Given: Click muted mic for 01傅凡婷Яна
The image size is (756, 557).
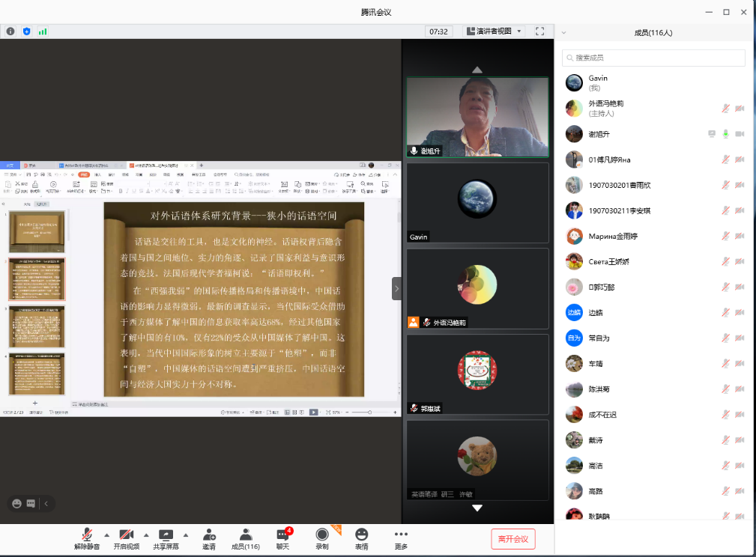Looking at the screenshot, I should (725, 159).
